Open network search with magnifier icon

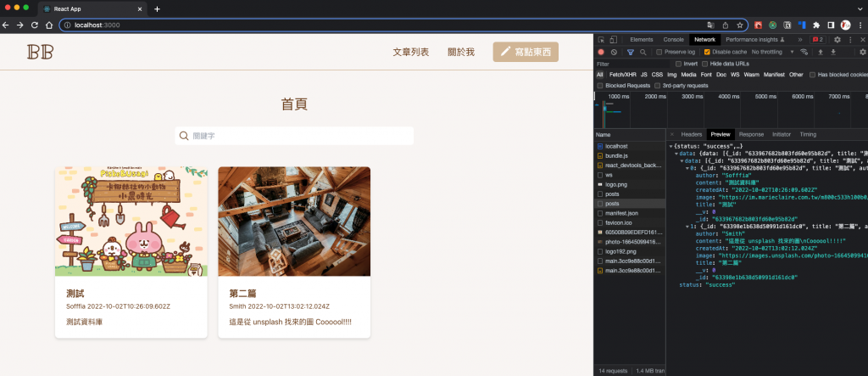coord(643,52)
